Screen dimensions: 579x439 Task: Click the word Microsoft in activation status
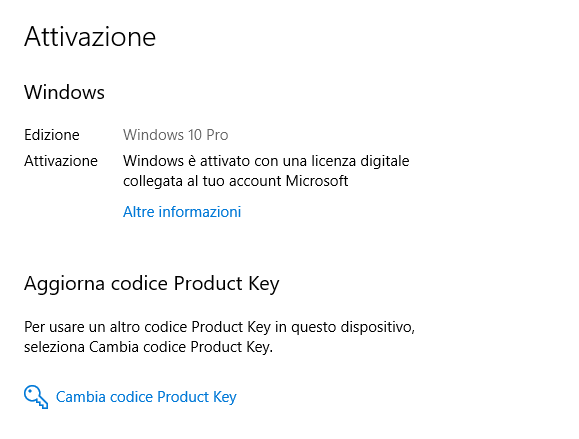coord(317,181)
